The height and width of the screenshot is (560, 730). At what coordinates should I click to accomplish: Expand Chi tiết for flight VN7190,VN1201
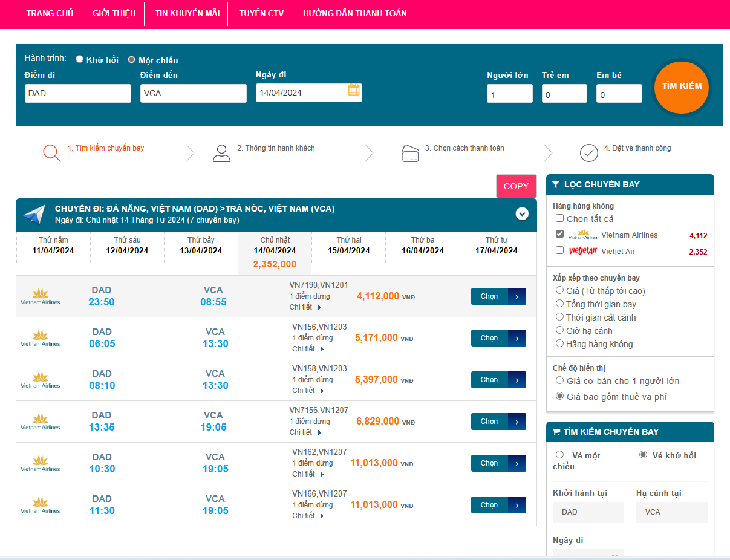coord(306,307)
